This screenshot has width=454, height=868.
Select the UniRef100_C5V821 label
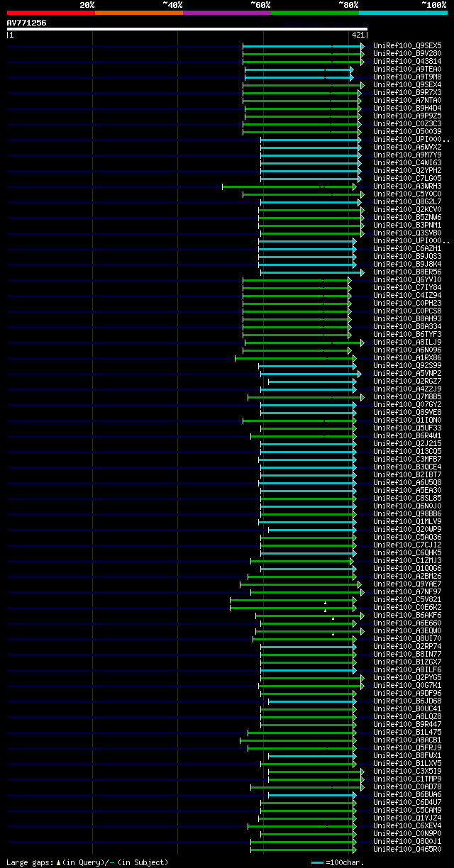(x=407, y=599)
